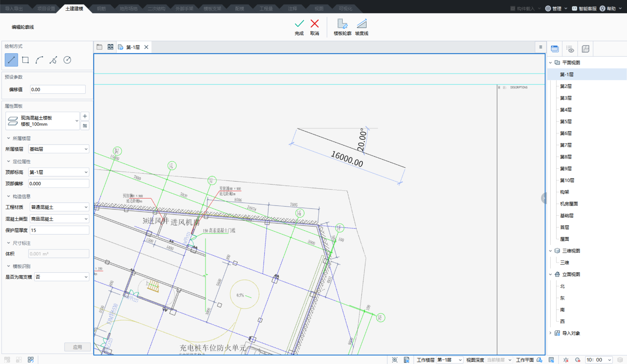The width and height of the screenshot is (627, 364).
Task: Open the 管理 dropdown menu
Action: point(556,9)
